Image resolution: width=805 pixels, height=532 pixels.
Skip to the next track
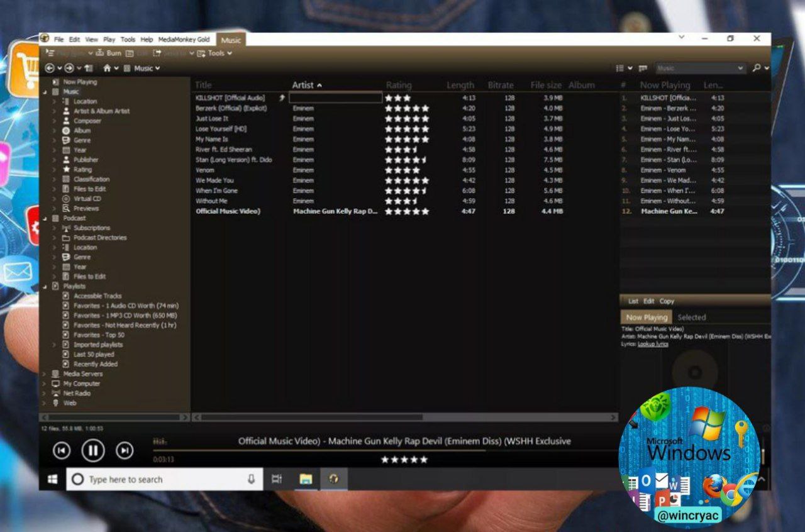tap(125, 450)
